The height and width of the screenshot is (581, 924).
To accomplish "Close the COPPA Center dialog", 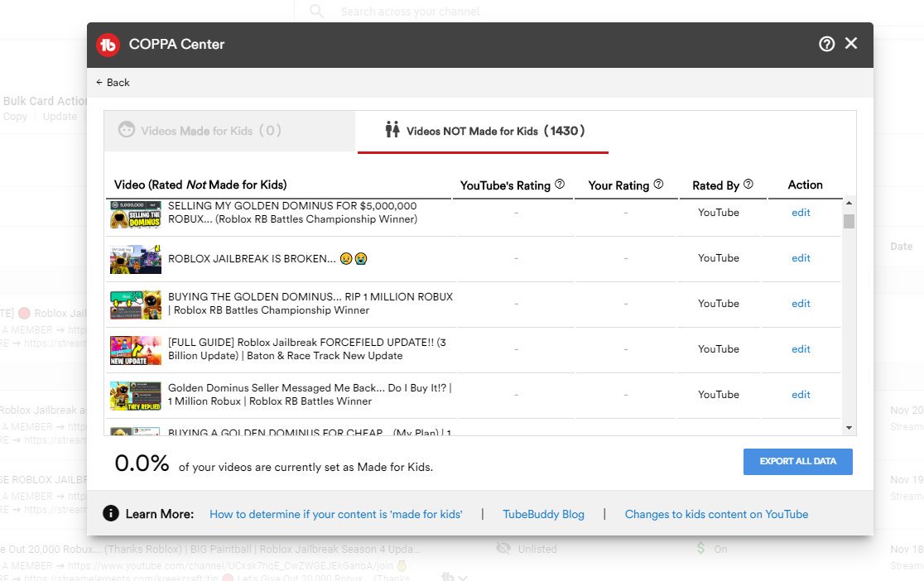I will point(851,44).
